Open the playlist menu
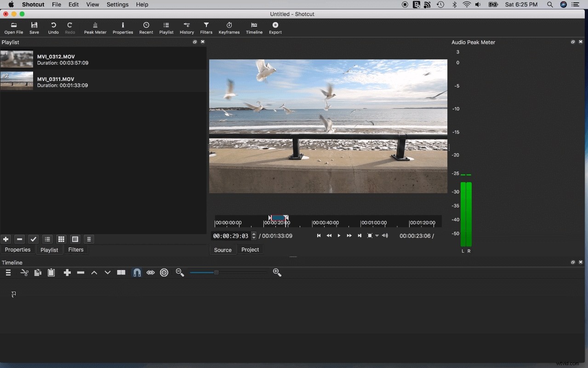Viewport: 588px width, 368px height. click(89, 239)
